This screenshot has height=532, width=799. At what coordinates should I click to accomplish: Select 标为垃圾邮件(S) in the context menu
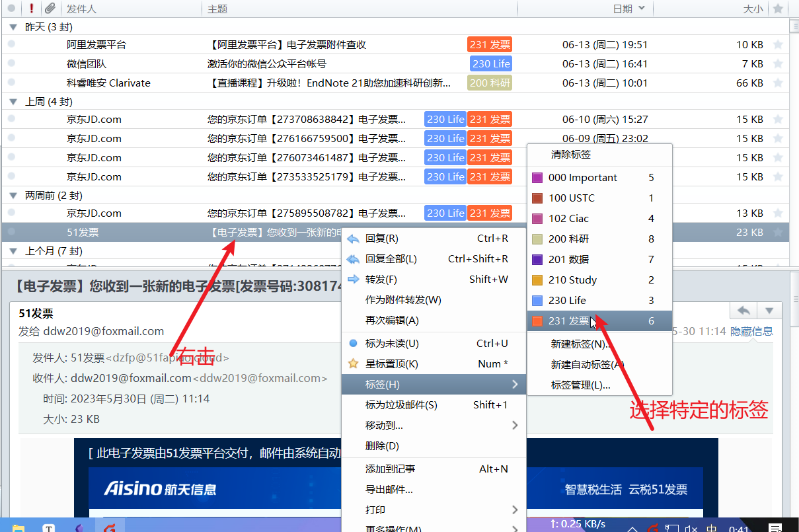coord(401,405)
